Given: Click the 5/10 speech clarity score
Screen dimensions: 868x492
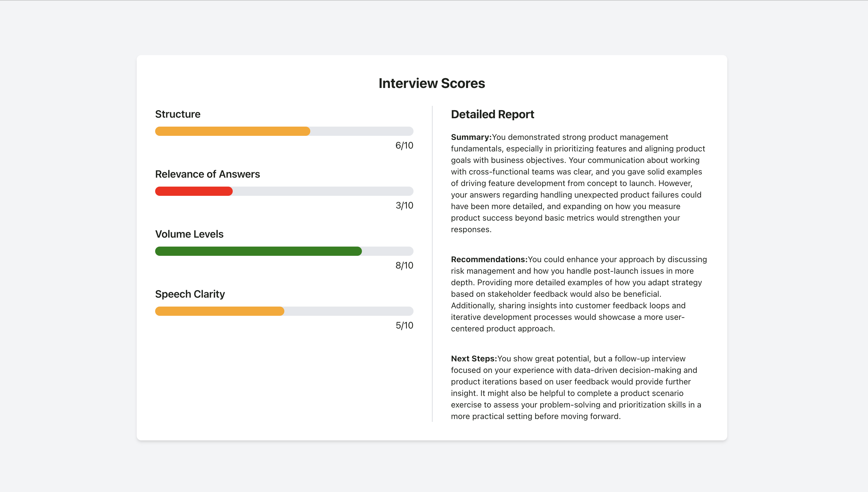Looking at the screenshot, I should click(x=404, y=325).
